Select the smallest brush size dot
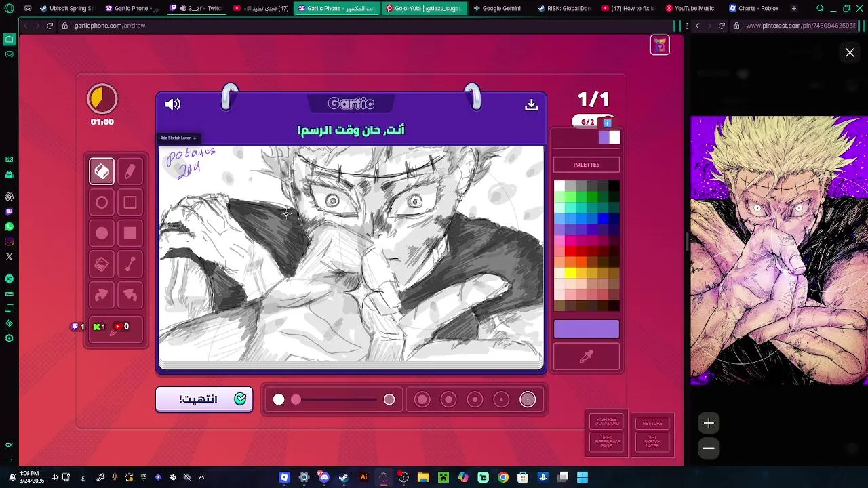 point(279,399)
